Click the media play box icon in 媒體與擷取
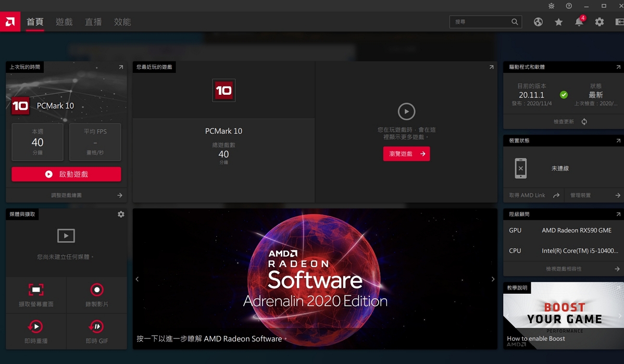Viewport: 624px width, 364px height. click(66, 235)
